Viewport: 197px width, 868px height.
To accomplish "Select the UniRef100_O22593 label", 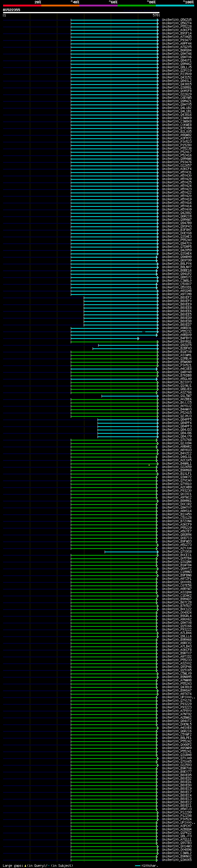I will (177, 765).
